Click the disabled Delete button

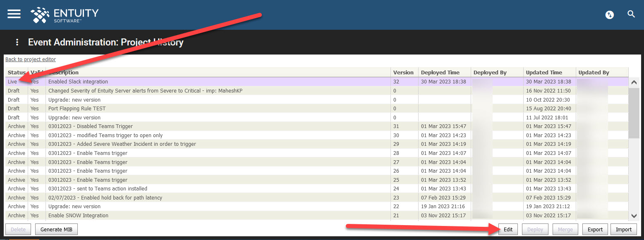(18, 230)
